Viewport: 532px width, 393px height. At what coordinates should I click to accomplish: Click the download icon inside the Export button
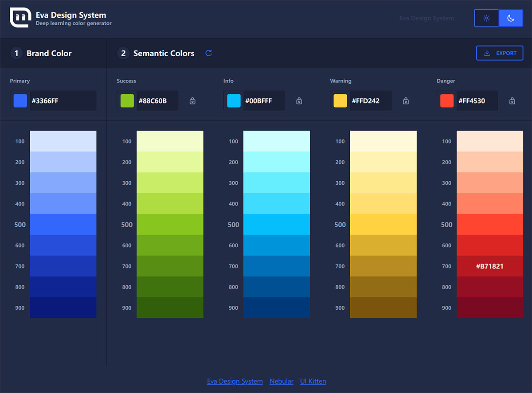pyautogui.click(x=486, y=53)
